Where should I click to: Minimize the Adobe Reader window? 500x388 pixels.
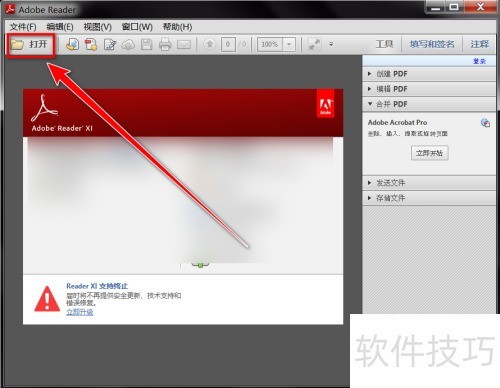(435, 7)
